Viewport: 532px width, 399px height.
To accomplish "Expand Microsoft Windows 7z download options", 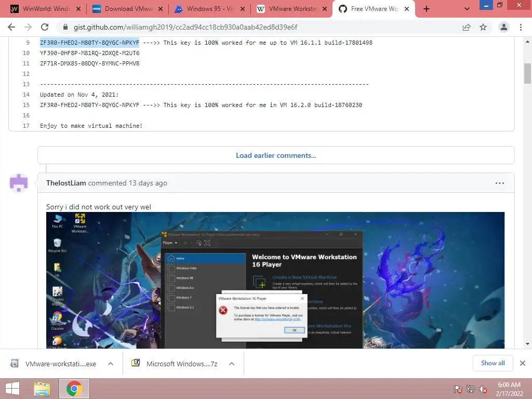I will [x=232, y=364].
